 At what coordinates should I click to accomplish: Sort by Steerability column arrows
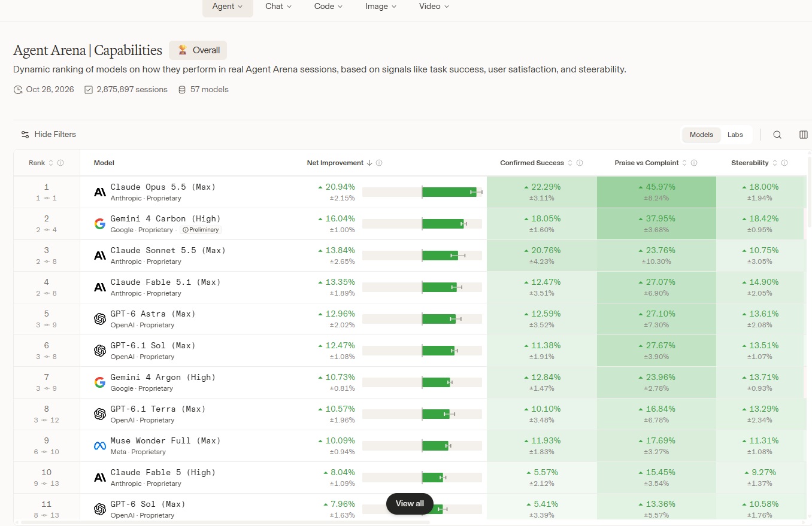775,163
